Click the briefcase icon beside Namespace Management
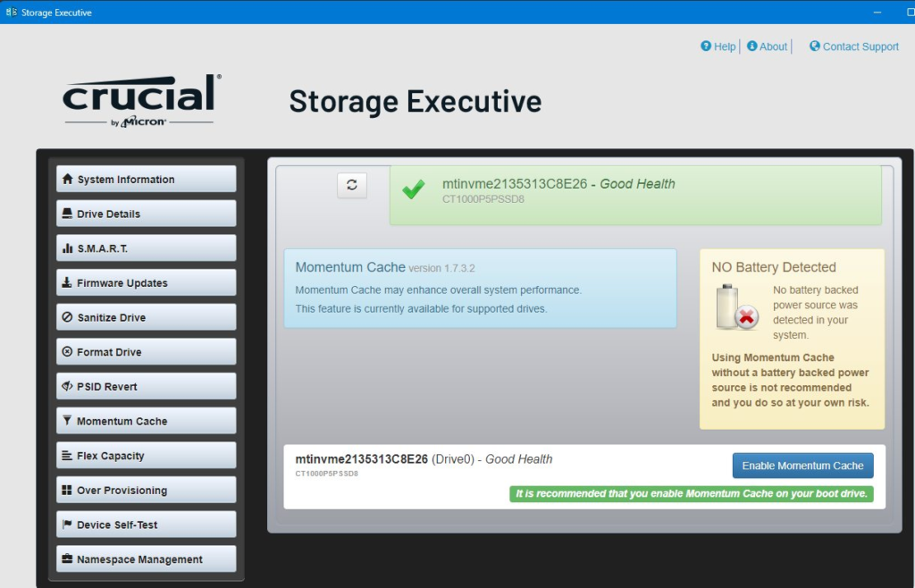 point(67,559)
